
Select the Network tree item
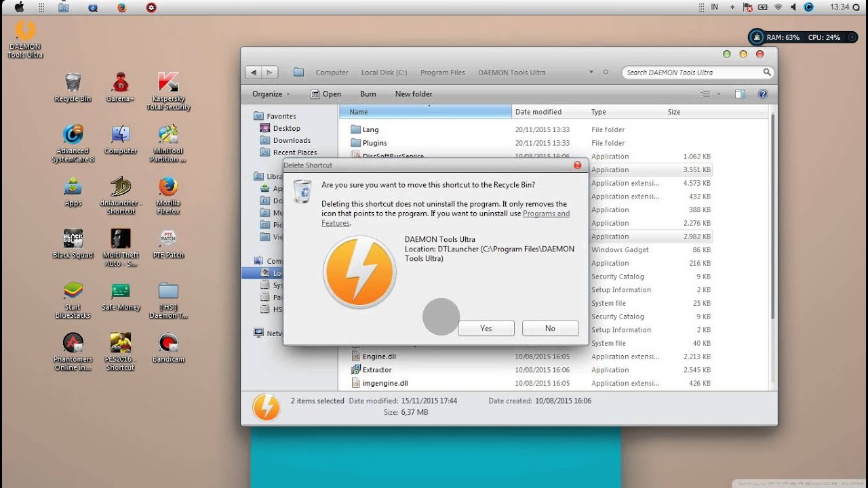point(268,333)
